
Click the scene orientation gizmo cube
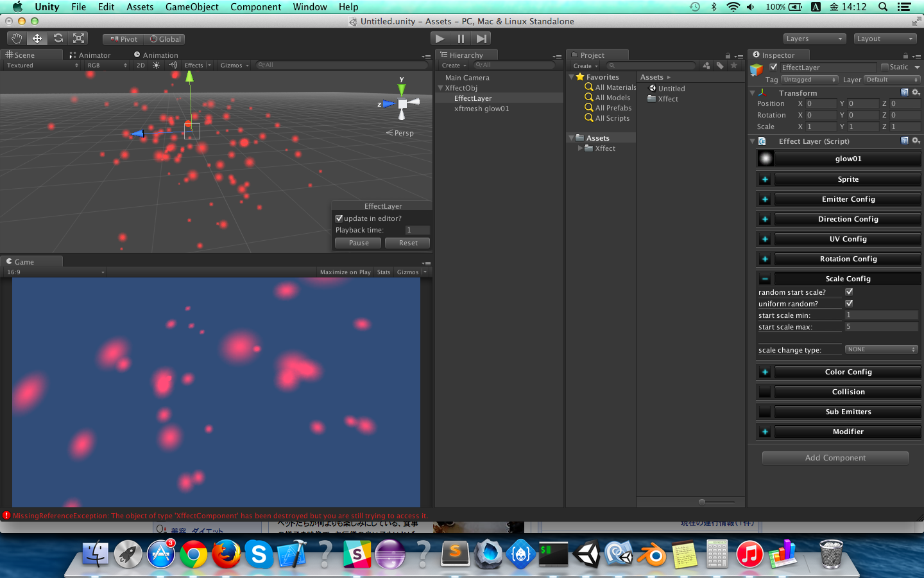coord(402,103)
